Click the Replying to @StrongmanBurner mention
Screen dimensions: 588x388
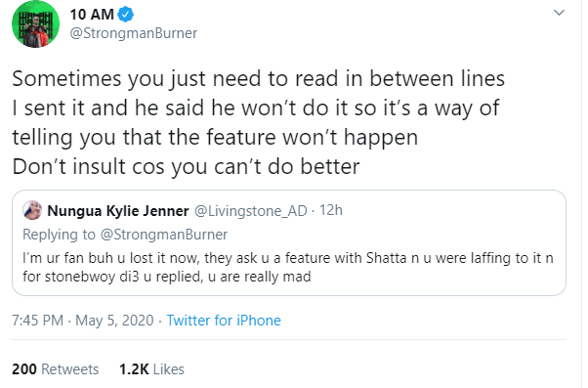[164, 235]
